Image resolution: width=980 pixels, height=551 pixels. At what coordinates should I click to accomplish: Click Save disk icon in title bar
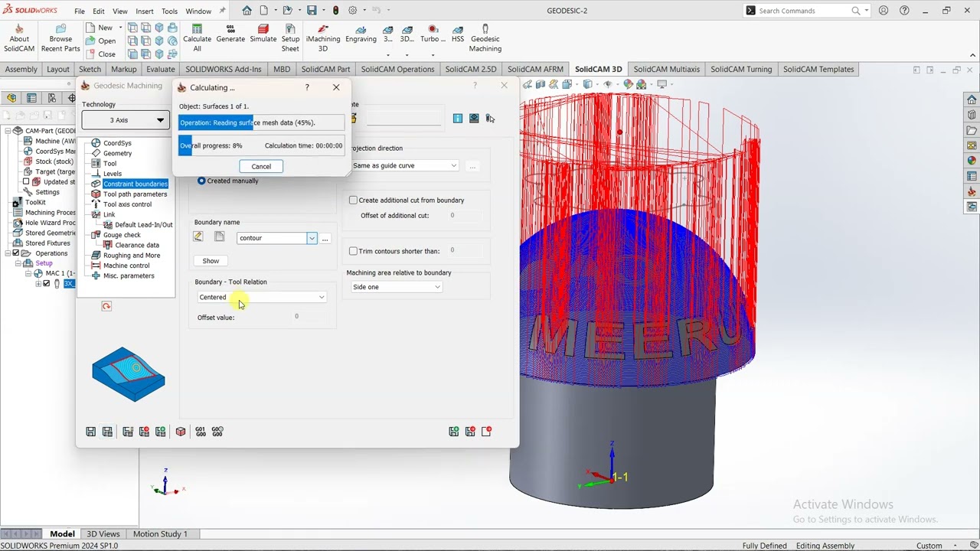[x=312, y=11]
